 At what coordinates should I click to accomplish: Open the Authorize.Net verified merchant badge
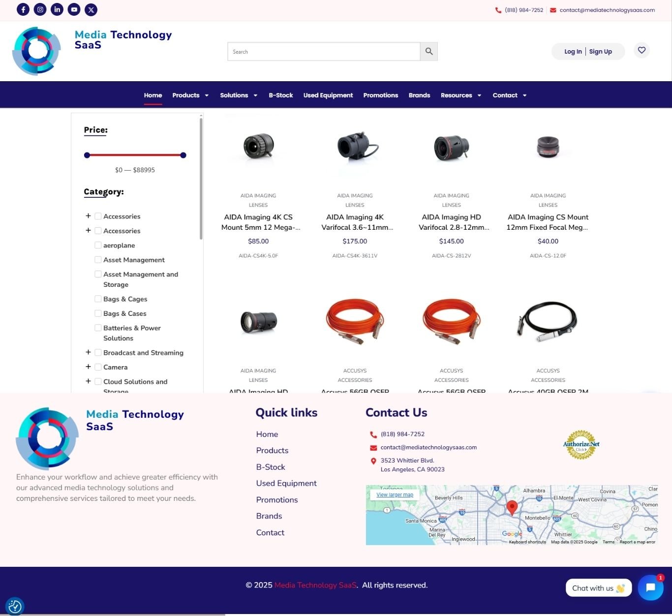coord(581,445)
